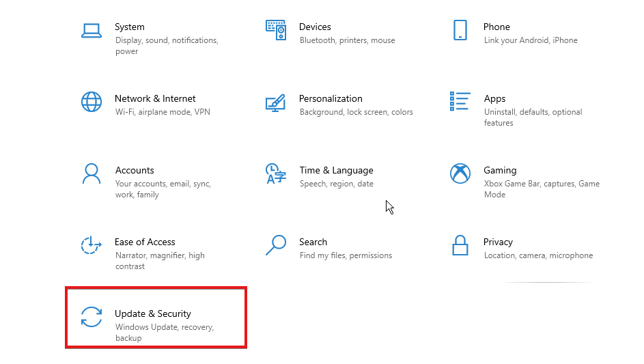This screenshot has height=364, width=644.
Task: Open the Personalization category title
Action: click(331, 98)
